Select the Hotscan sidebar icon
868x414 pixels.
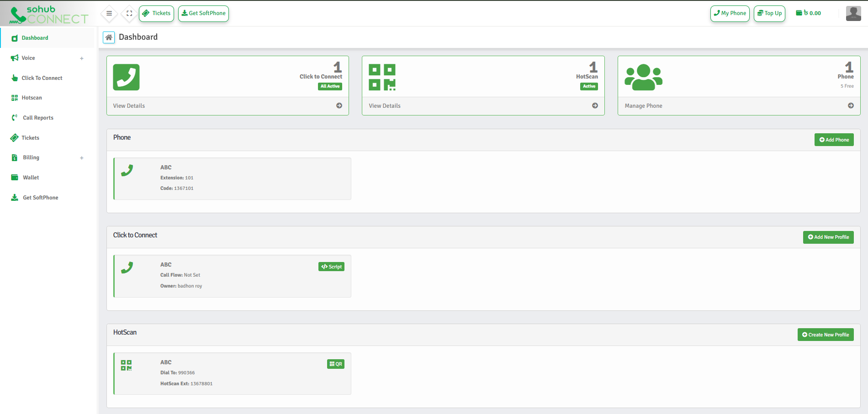[14, 97]
